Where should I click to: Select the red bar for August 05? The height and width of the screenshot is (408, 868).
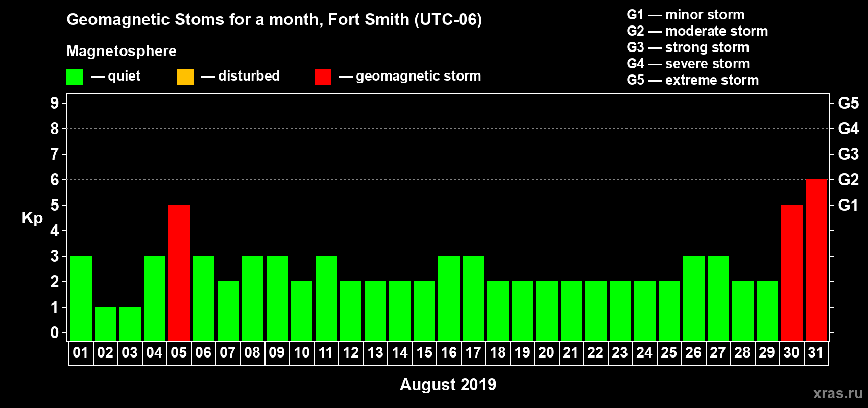coord(179,273)
